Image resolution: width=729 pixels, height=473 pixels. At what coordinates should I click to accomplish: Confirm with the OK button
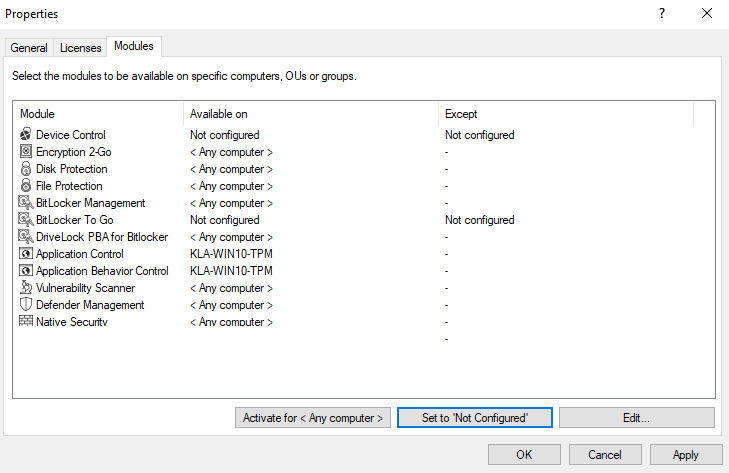coord(524,455)
